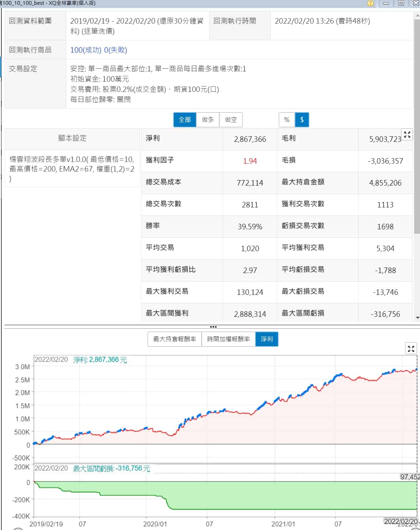The height and width of the screenshot is (530, 420).
Task: Switch display to dollar ($) mode
Action: point(302,120)
